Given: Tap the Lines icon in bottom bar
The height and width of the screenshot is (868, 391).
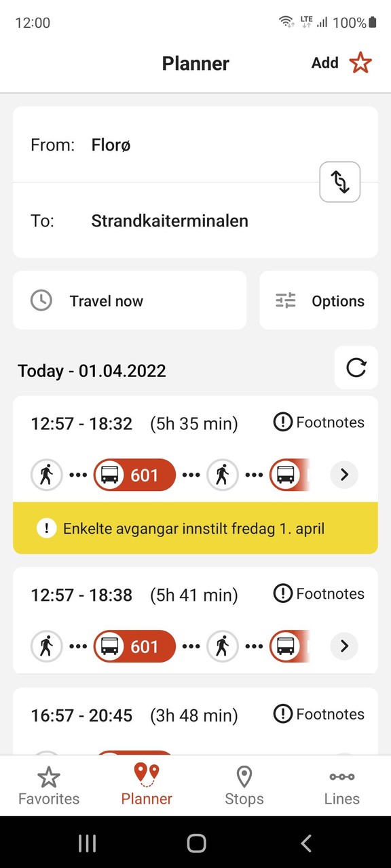Looking at the screenshot, I should 341,777.
